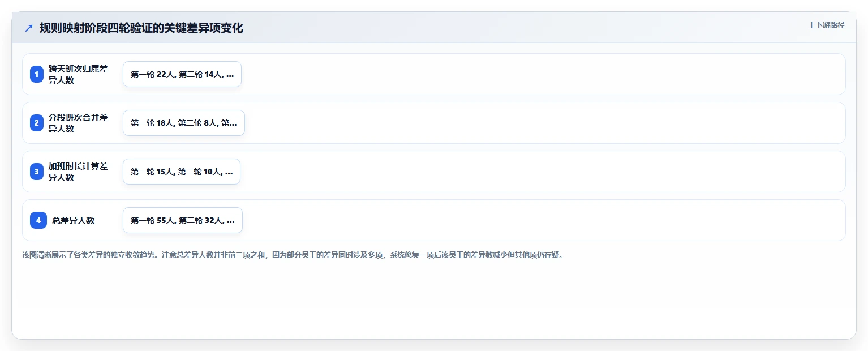Select the 加班时长计算差异人数 label
Viewport: 868px width, 351px height.
(78, 172)
